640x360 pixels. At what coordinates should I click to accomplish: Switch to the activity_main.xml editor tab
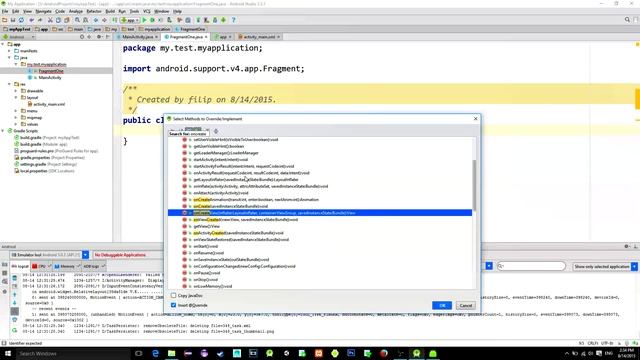(x=259, y=37)
